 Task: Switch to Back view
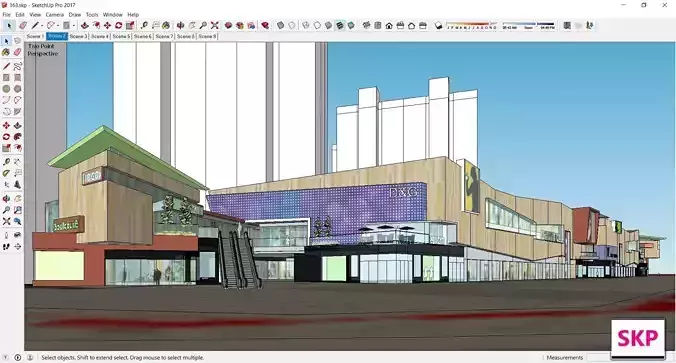tap(411, 26)
